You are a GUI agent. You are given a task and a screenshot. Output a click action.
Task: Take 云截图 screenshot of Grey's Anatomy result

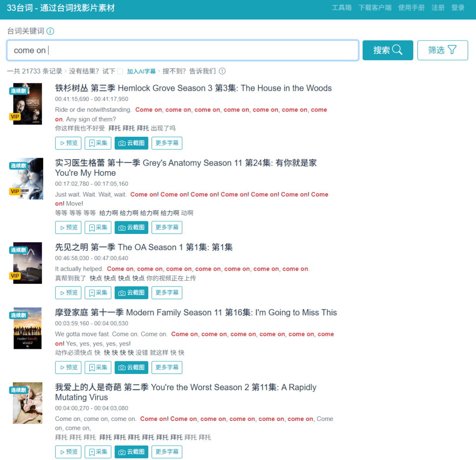click(132, 227)
